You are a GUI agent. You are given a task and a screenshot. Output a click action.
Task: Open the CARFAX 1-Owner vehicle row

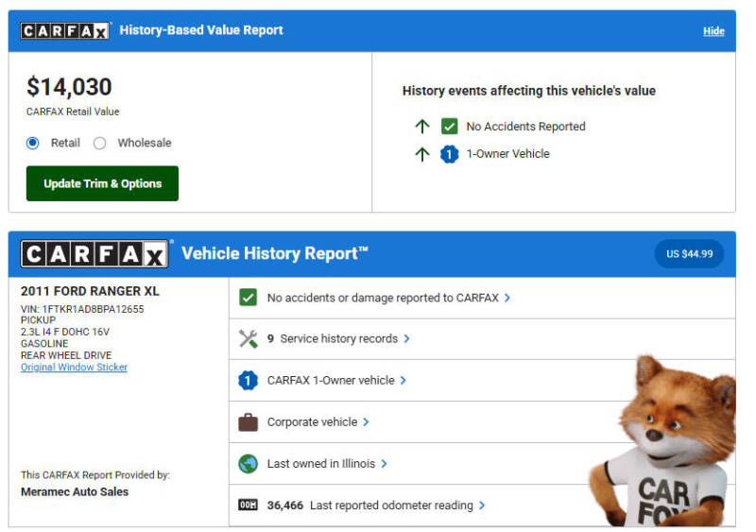(x=331, y=381)
